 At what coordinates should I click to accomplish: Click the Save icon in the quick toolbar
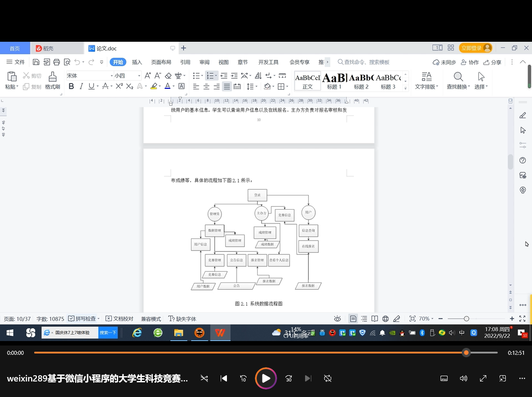click(36, 62)
